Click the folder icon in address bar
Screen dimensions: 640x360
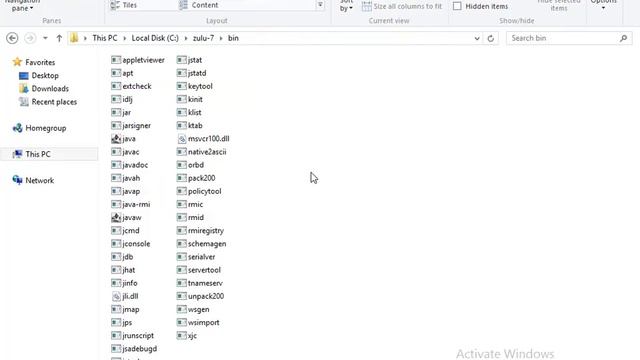pos(74,38)
